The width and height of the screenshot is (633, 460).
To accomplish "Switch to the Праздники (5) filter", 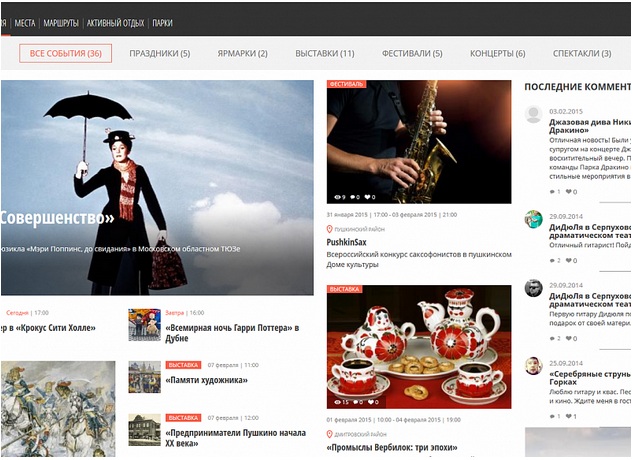I will (159, 53).
